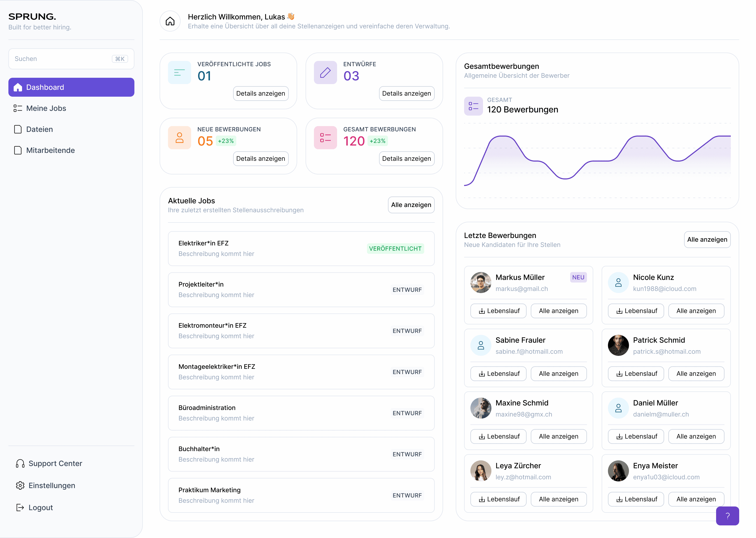Open Einstellungen from the sidebar

(x=52, y=485)
